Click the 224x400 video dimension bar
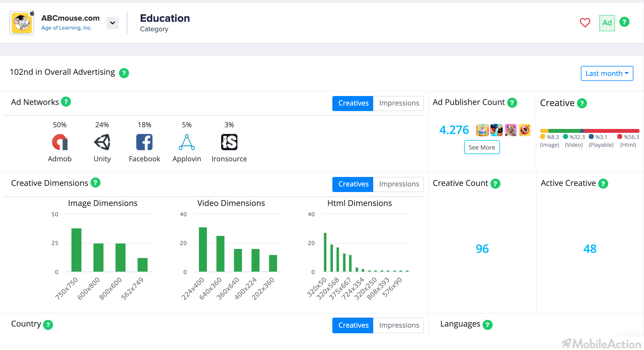Screen dimensions: 644x350 pos(203,250)
